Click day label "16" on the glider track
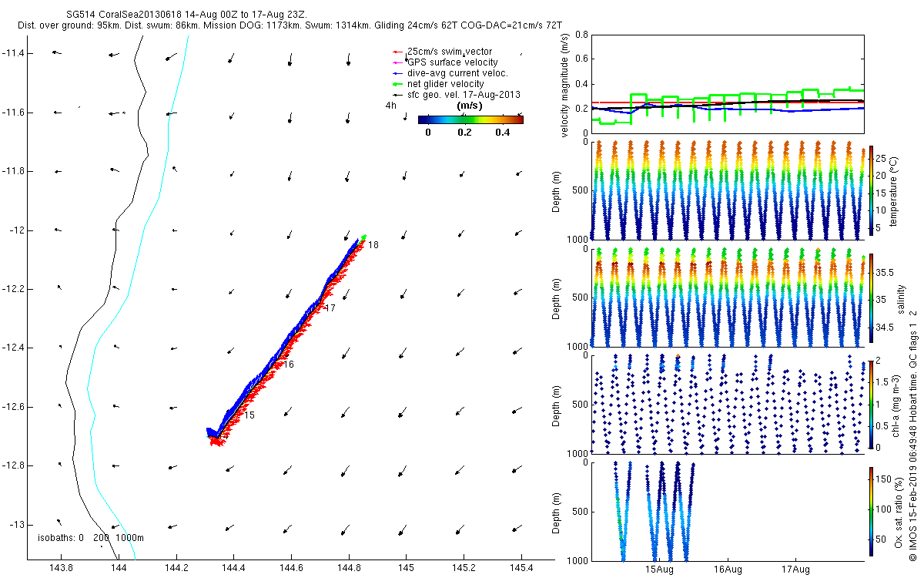This screenshot has width=924, height=578. click(x=288, y=365)
